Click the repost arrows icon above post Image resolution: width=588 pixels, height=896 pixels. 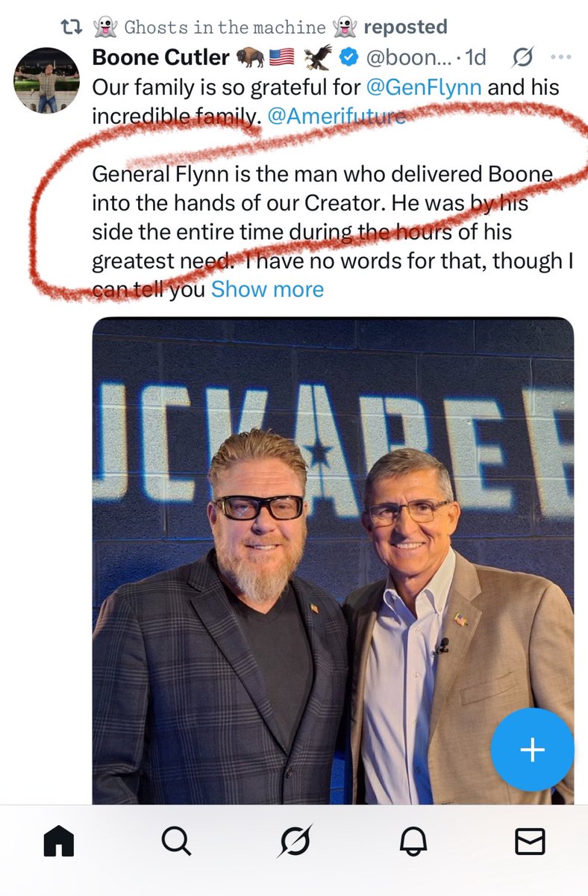70,28
